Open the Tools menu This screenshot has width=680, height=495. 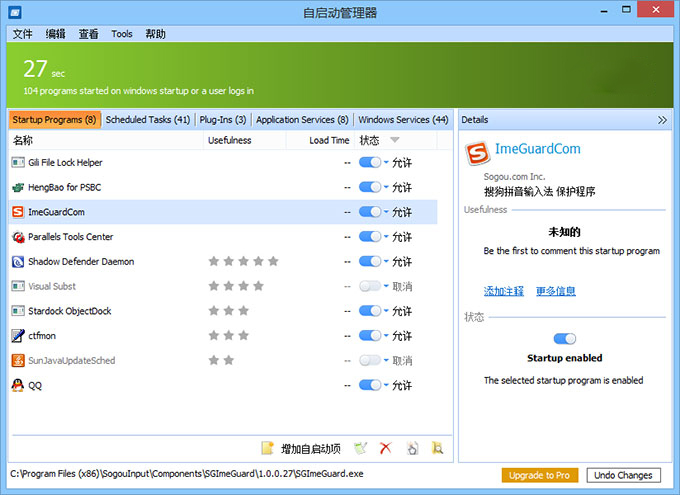pyautogui.click(x=121, y=34)
